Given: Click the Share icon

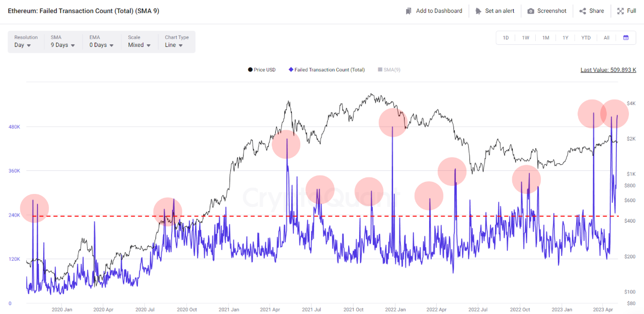Looking at the screenshot, I should click(583, 11).
